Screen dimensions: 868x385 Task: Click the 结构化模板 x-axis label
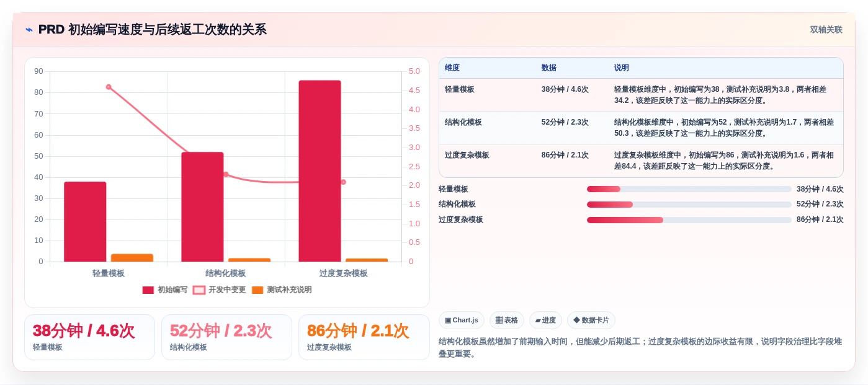pos(226,273)
